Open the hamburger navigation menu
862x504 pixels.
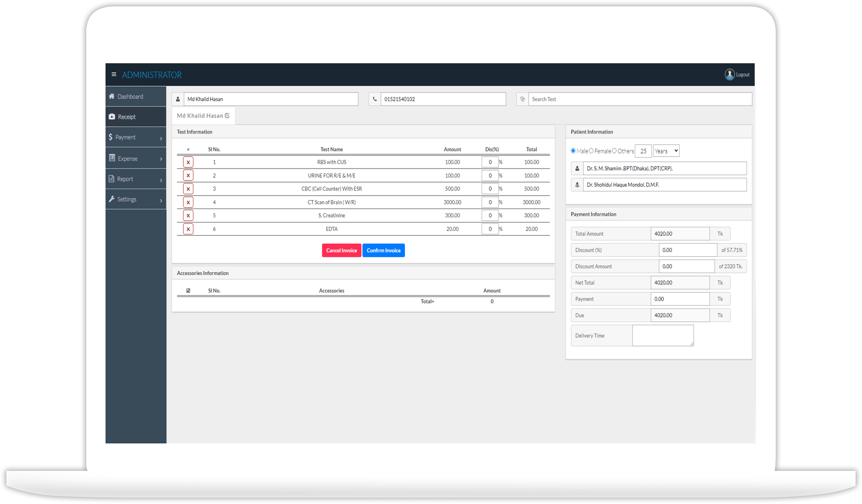point(114,74)
